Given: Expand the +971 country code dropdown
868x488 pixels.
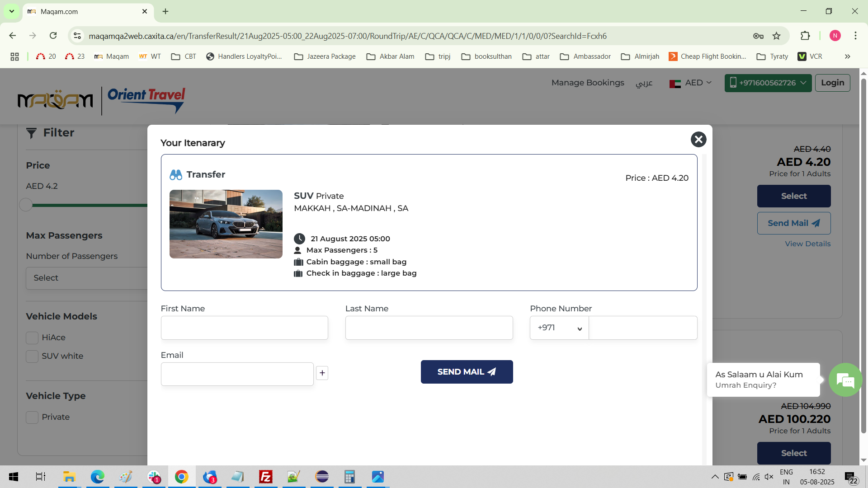Looking at the screenshot, I should click(x=559, y=328).
